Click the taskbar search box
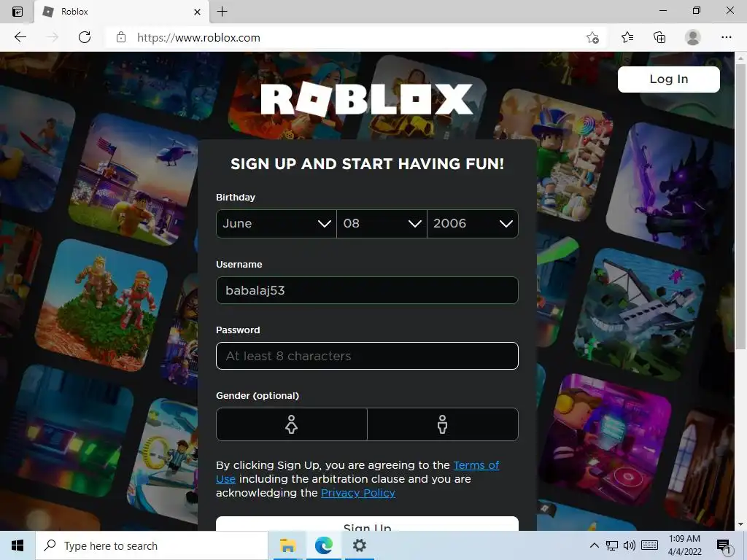The image size is (747, 560). pos(152,545)
